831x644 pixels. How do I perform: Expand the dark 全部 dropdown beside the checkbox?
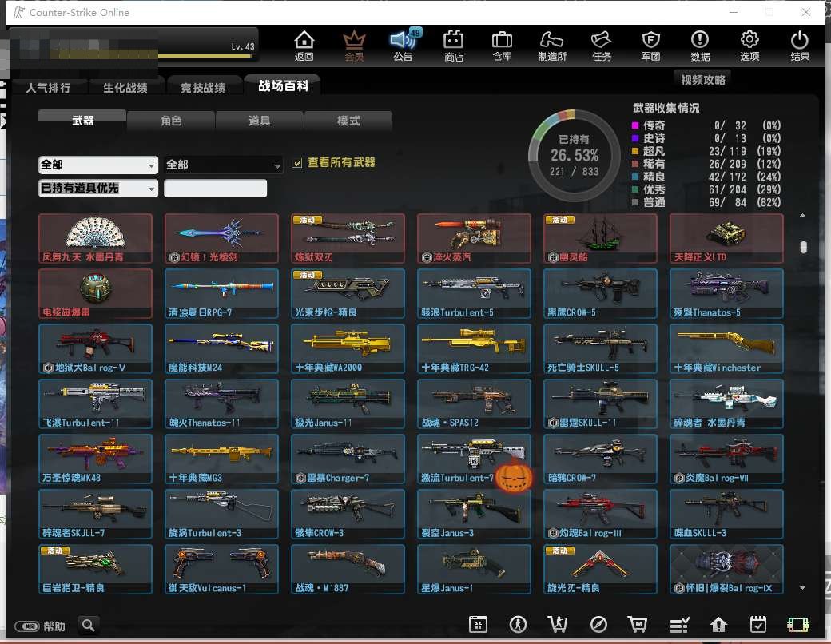point(223,165)
